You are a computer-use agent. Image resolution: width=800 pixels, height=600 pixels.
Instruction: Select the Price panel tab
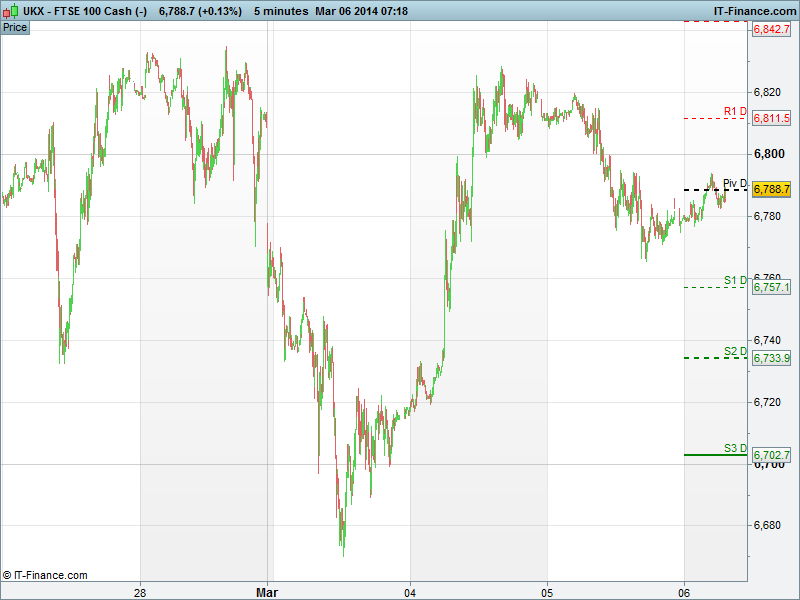point(15,27)
